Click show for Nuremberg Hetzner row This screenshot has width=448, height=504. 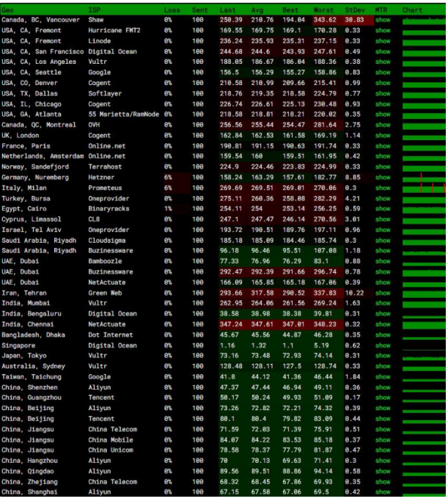(383, 178)
